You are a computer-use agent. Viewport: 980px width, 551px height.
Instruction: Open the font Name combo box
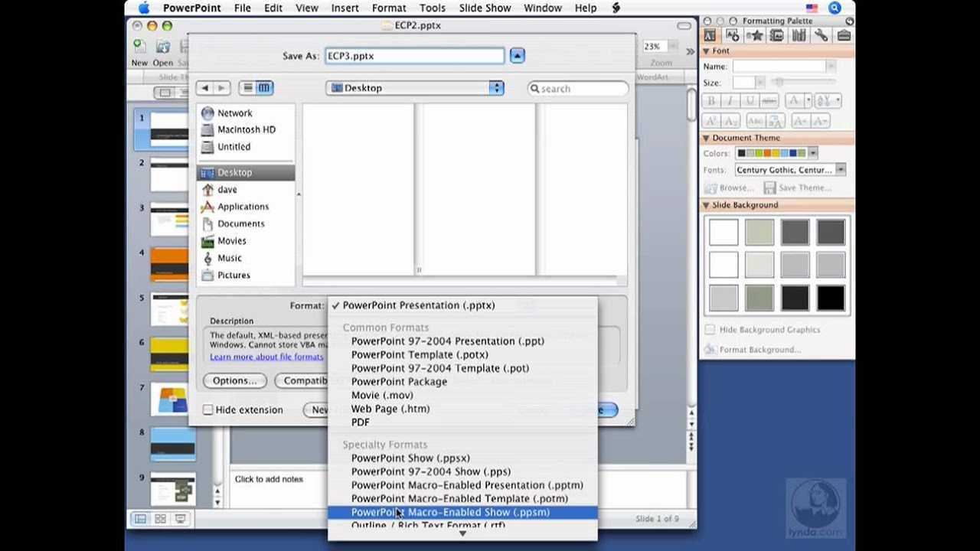(x=784, y=67)
